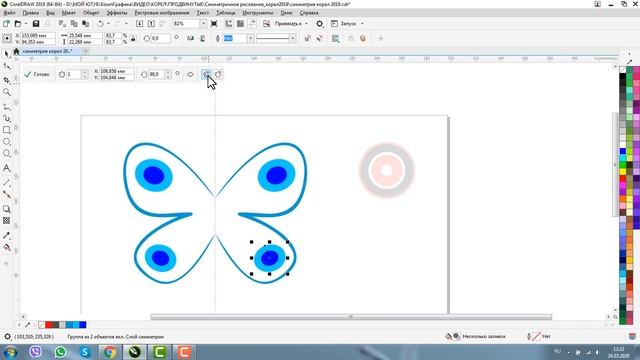Viewport: 640px width, 360px height.
Task: Expand the Undo history arrow
Action: [x=108, y=24]
